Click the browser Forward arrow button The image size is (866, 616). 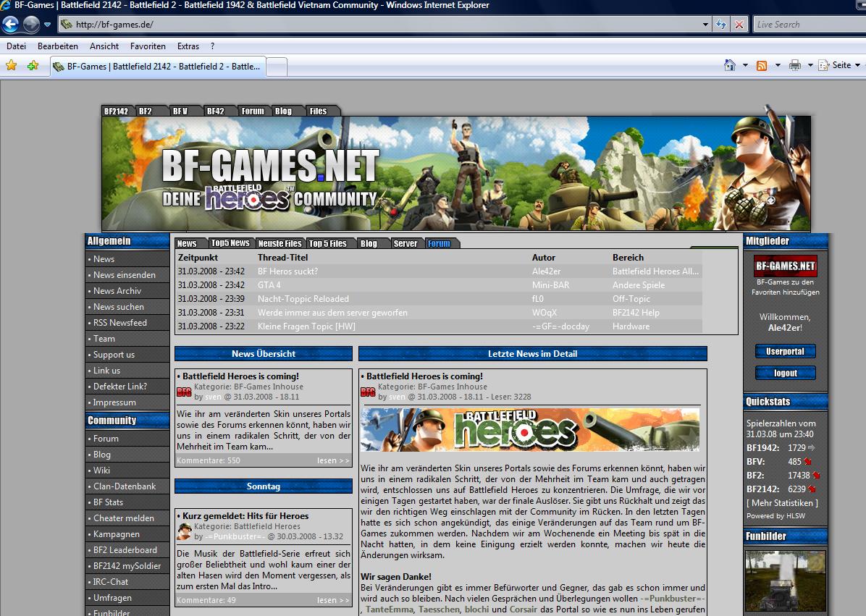coord(31,25)
